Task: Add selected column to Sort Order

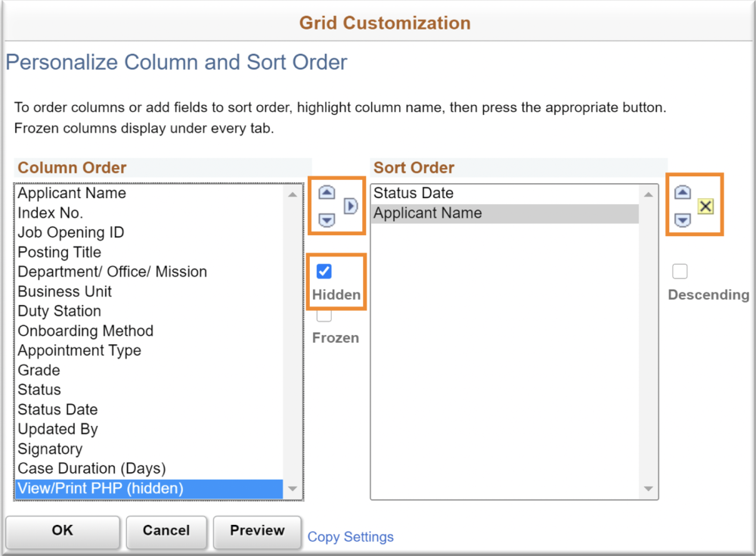Action: tap(351, 206)
